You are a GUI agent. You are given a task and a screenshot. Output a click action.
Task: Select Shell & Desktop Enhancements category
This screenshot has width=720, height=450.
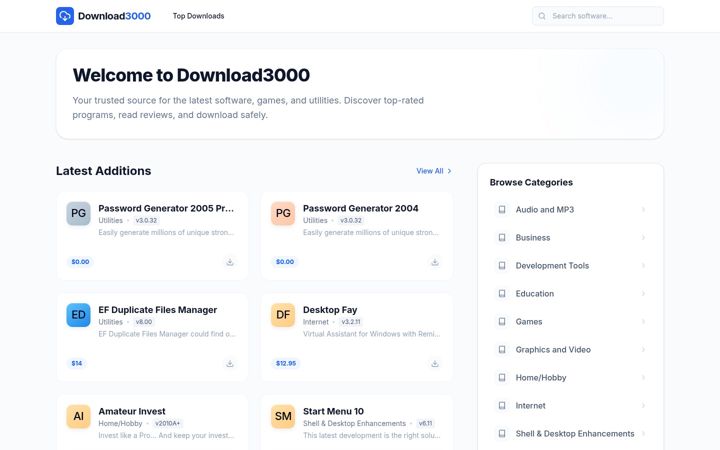point(571,434)
